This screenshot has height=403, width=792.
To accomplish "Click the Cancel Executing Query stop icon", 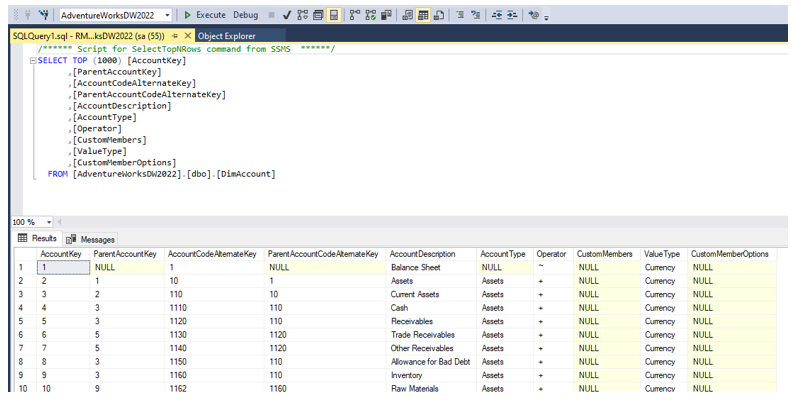I will 271,15.
